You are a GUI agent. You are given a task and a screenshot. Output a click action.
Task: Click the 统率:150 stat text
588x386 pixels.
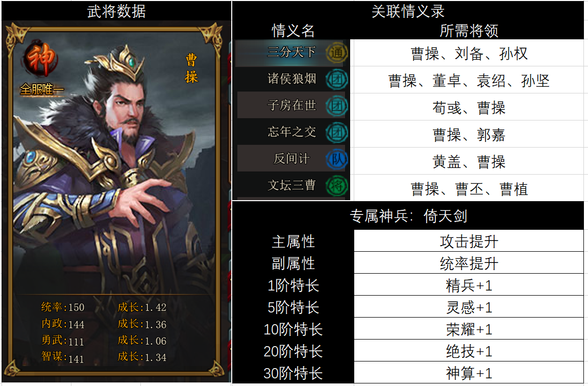point(63,307)
